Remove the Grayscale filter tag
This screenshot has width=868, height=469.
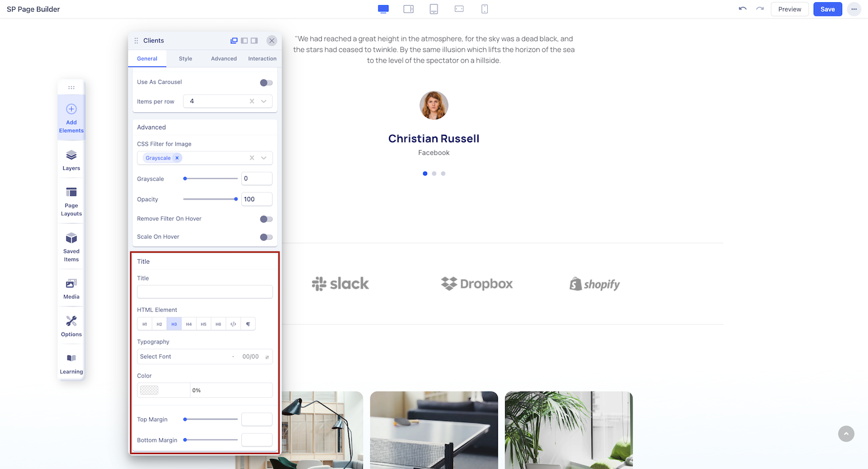pyautogui.click(x=177, y=158)
